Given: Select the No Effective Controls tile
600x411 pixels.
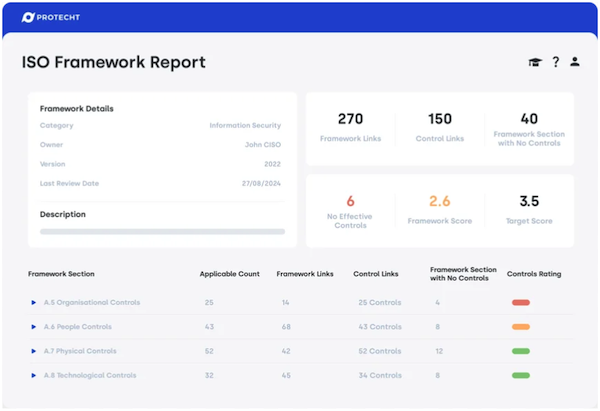Looking at the screenshot, I should coord(350,210).
